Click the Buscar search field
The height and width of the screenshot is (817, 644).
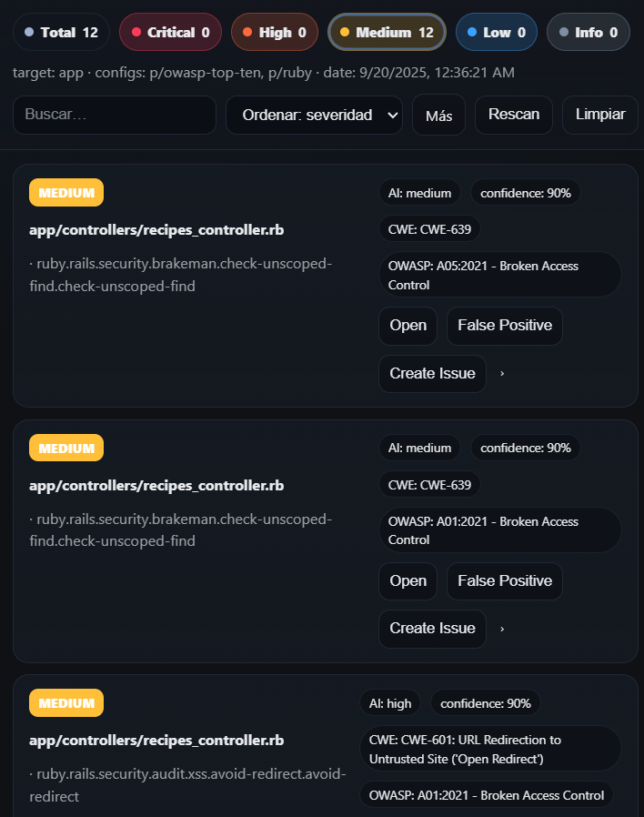115,115
